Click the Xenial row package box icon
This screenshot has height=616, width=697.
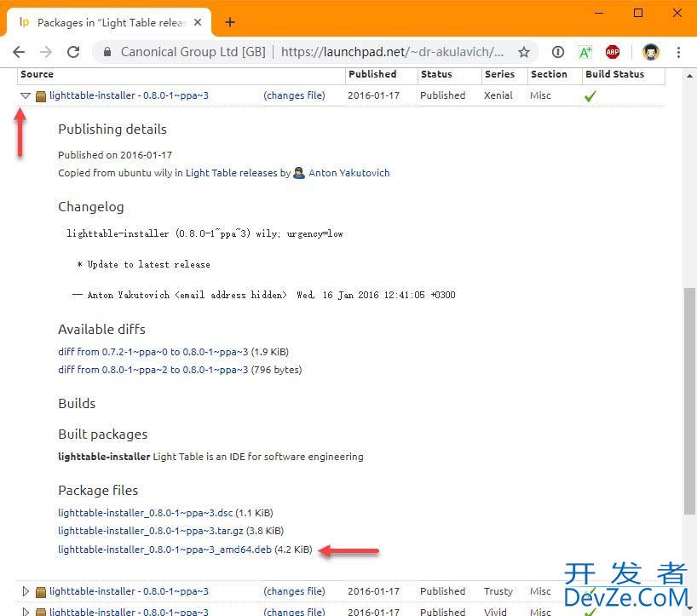[x=40, y=96]
